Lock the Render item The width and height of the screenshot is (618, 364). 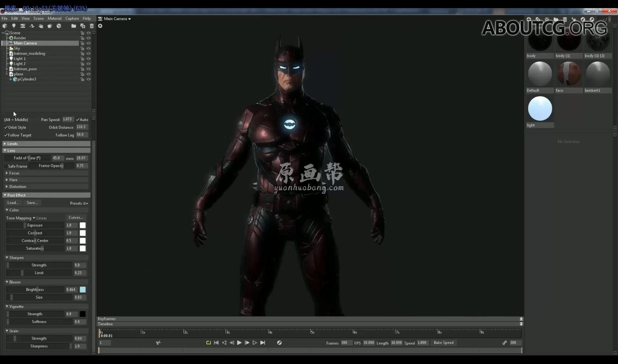pyautogui.click(x=82, y=38)
